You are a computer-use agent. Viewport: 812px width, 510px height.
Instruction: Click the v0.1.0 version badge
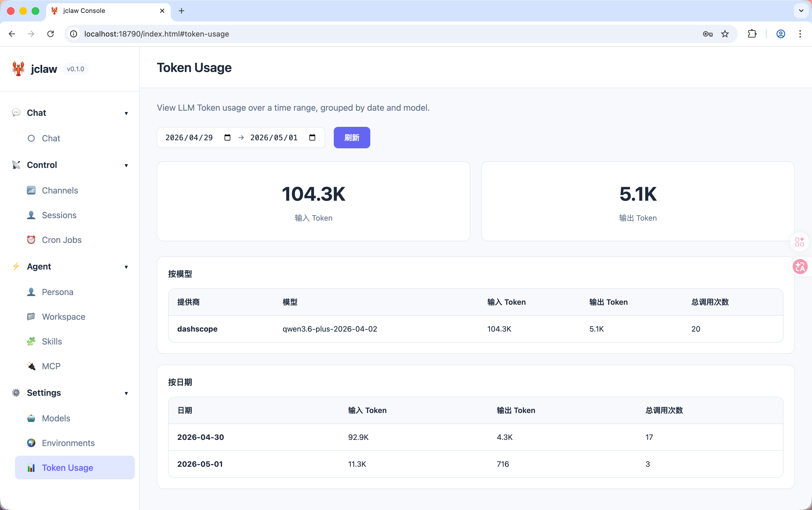click(x=75, y=69)
